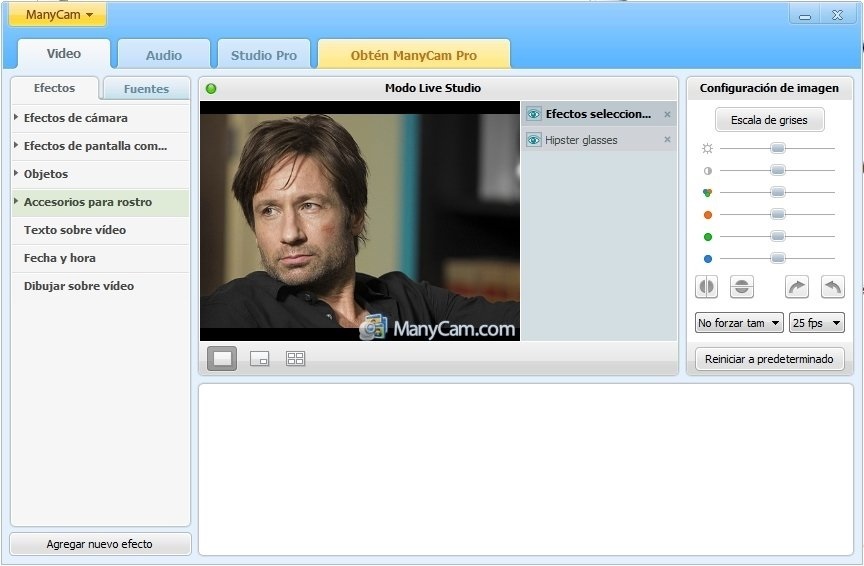This screenshot has width=864, height=566.
Task: Adjust the green channel slider
Action: point(777,236)
